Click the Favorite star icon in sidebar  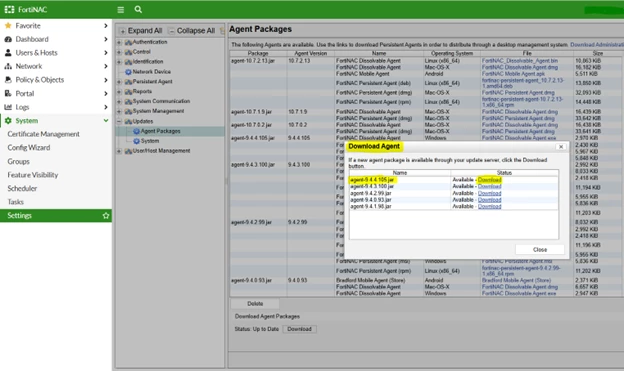pyautogui.click(x=8, y=25)
